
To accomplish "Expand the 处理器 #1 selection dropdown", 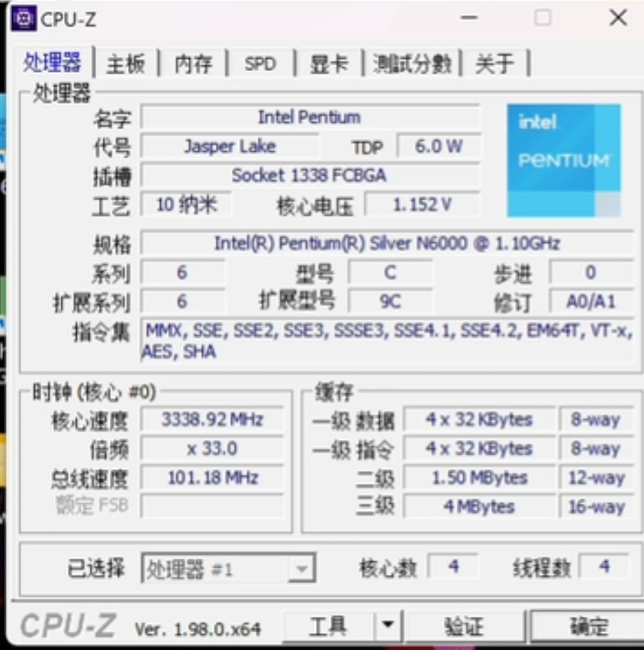I will [x=301, y=568].
